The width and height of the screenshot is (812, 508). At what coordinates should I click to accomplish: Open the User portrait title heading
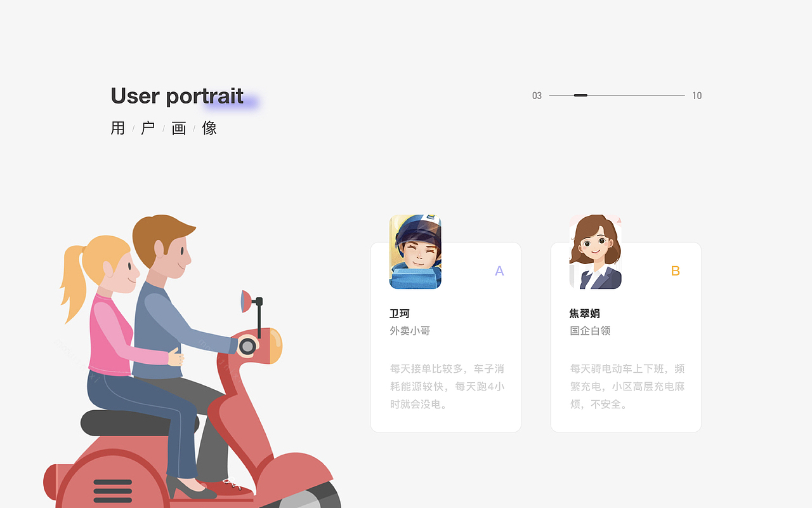pos(176,95)
